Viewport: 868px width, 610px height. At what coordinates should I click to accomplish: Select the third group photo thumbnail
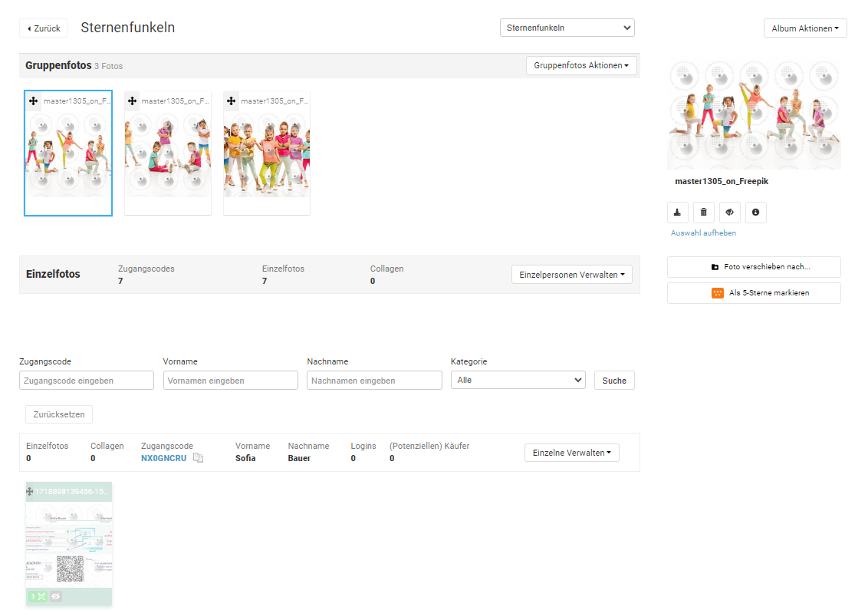pyautogui.click(x=267, y=153)
